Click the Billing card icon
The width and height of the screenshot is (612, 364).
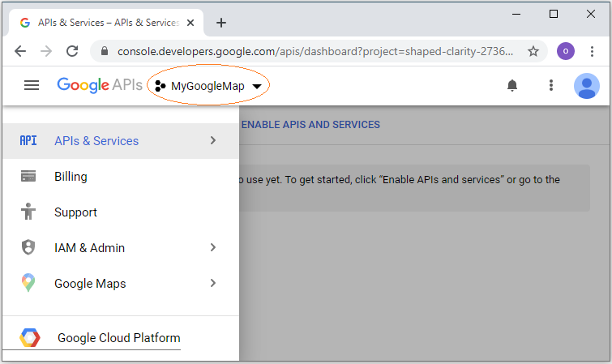tap(28, 176)
